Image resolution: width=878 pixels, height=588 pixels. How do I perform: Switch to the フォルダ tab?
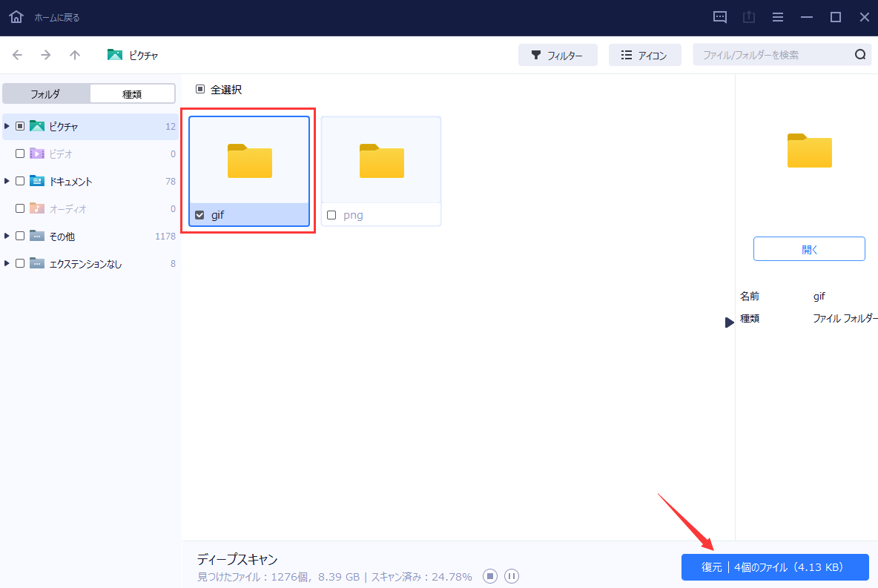[46, 93]
